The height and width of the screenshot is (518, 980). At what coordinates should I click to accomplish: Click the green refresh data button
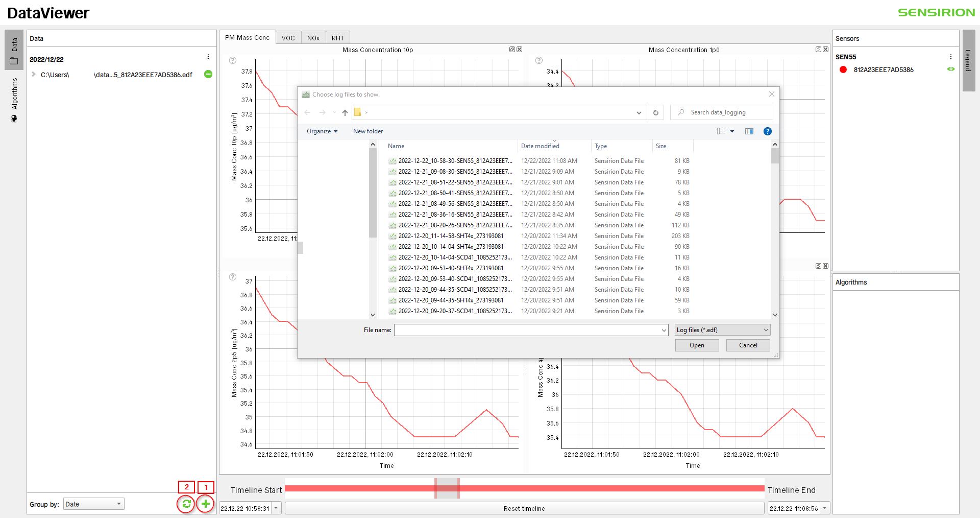(186, 504)
